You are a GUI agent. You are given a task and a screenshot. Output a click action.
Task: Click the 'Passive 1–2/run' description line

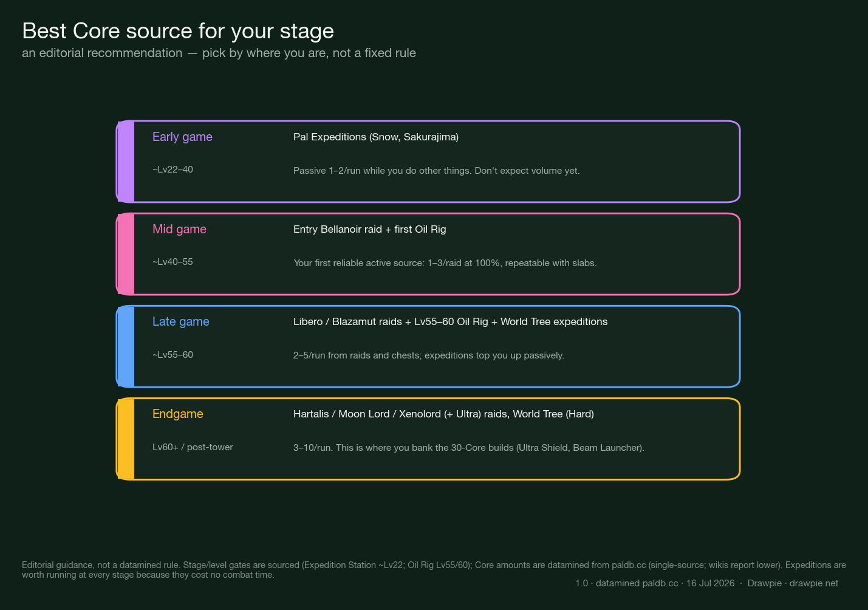click(437, 171)
